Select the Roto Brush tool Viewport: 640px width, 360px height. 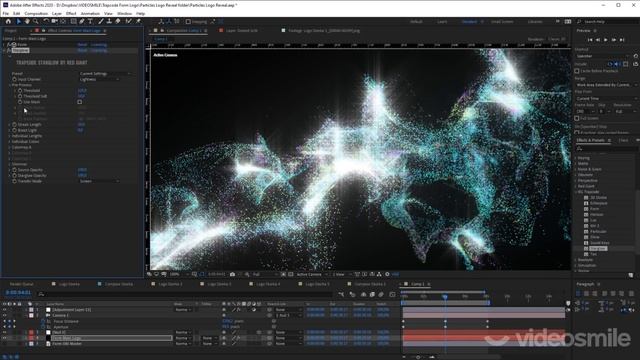129,21
